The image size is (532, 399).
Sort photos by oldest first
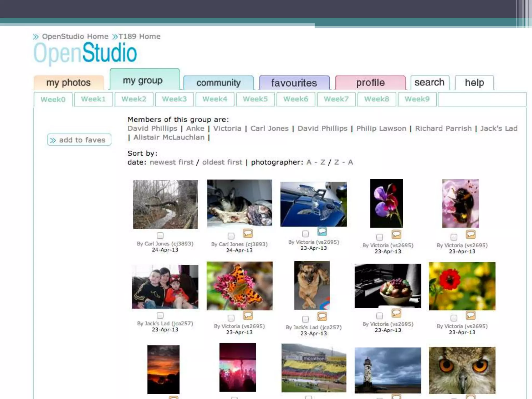click(222, 162)
